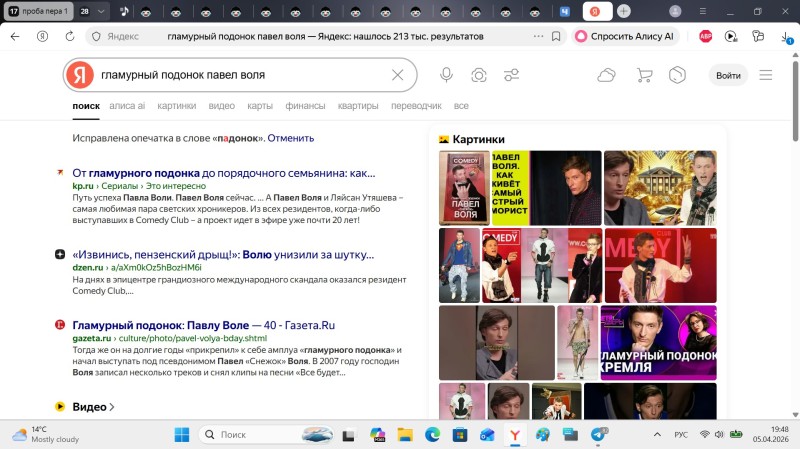
Task: Open Yandex weather cloud icon
Action: click(606, 75)
